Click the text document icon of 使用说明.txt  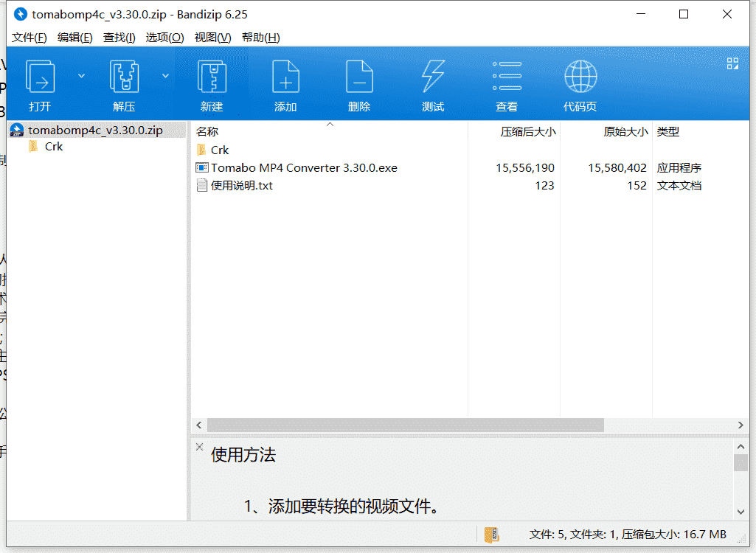(202, 186)
